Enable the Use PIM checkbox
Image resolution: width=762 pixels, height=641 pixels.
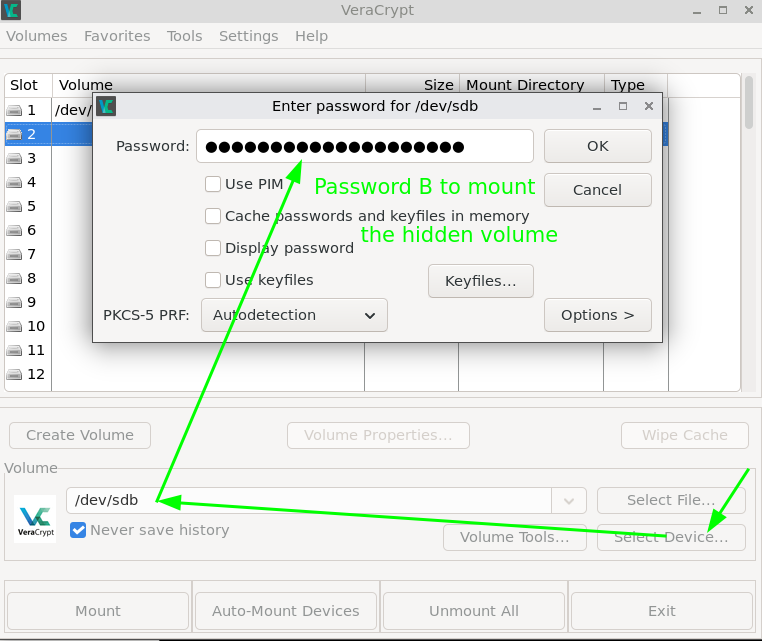(213, 184)
